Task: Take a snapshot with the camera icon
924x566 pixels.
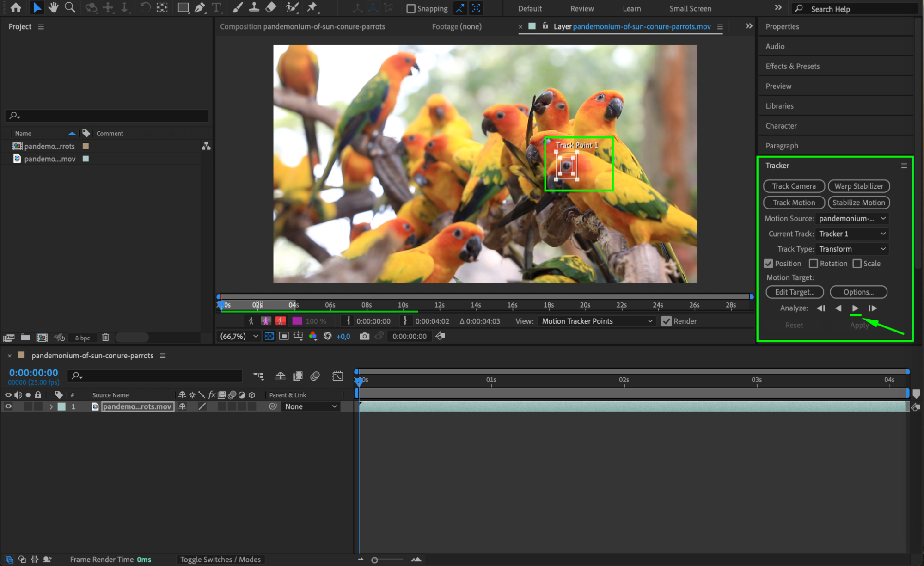Action: [364, 336]
